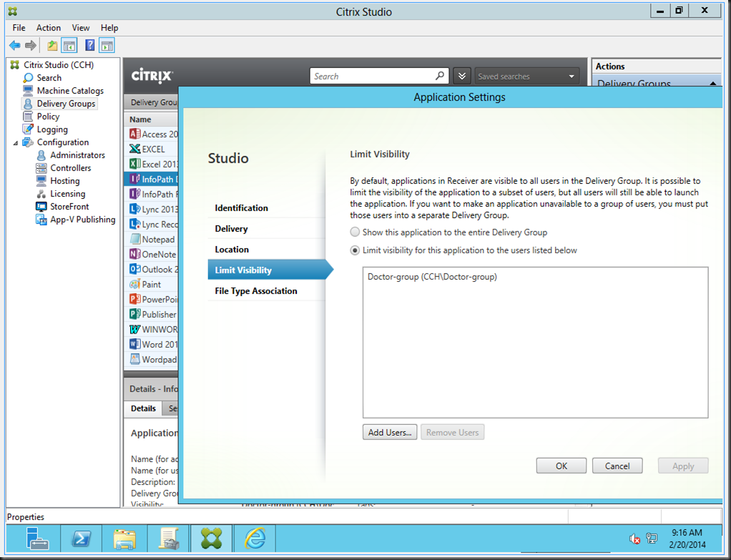Click the muted speaker tray icon

pos(634,539)
